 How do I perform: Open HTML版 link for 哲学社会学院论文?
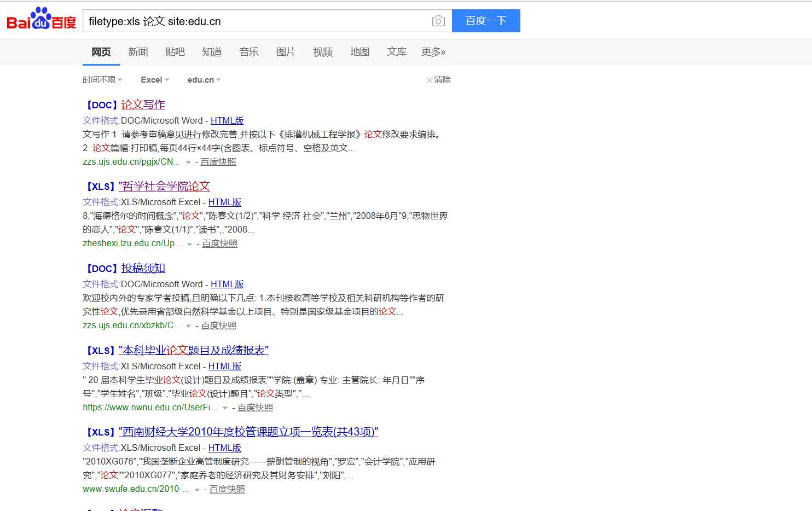coord(225,202)
